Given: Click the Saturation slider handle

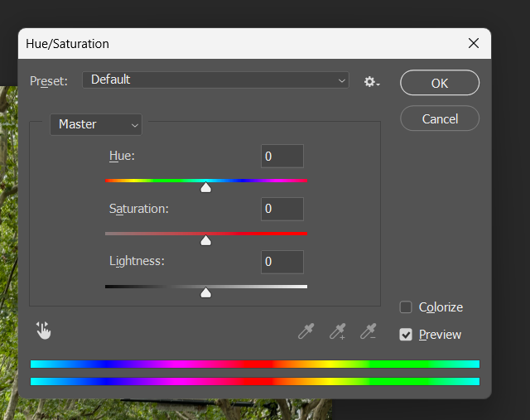Looking at the screenshot, I should pyautogui.click(x=206, y=240).
